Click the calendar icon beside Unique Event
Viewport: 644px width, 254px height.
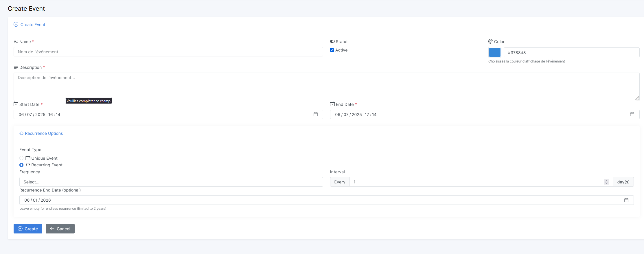click(x=28, y=158)
